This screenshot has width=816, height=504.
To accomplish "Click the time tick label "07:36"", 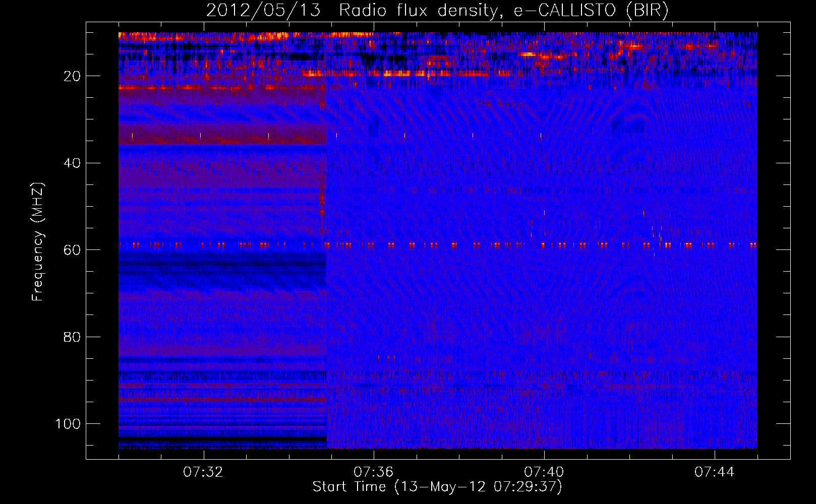I will pyautogui.click(x=374, y=472).
